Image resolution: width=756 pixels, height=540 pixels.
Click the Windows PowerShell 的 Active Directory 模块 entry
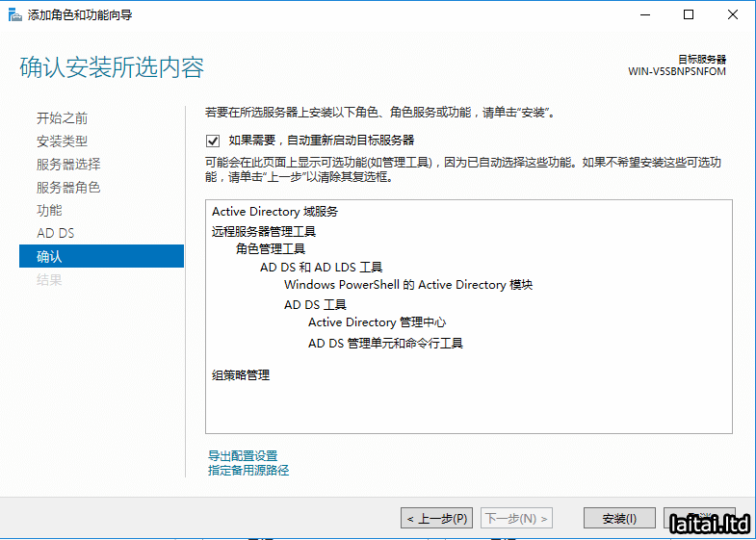click(x=407, y=285)
